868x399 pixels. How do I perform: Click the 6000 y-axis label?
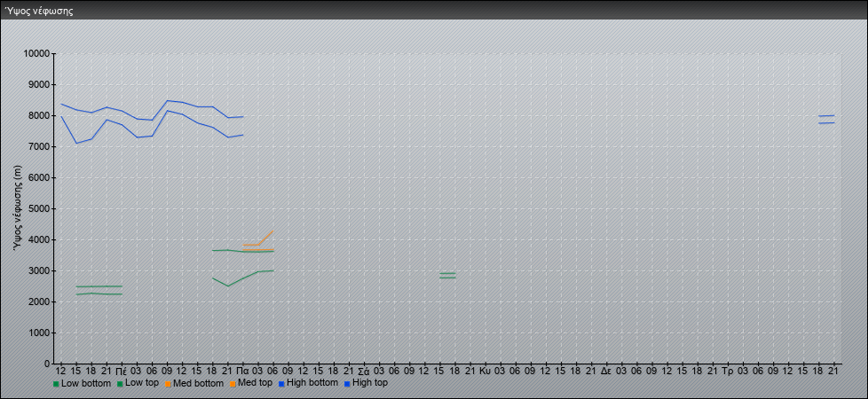[x=39, y=177]
